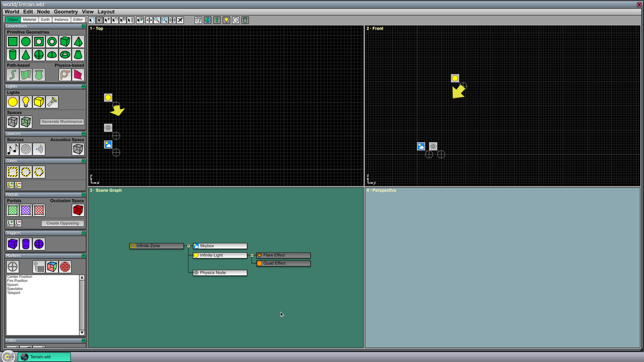Pick the purple cylinder trigger

26,244
